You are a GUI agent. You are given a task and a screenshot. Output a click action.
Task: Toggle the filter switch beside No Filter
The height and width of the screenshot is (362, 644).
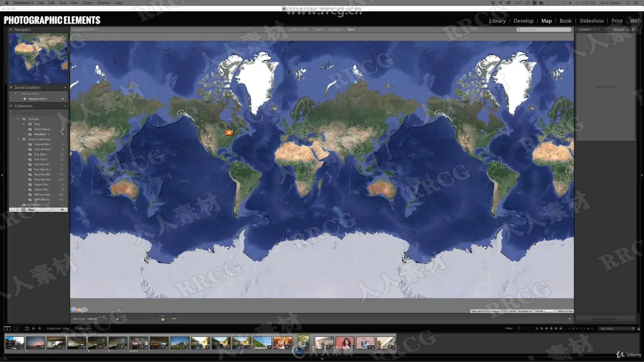pyautogui.click(x=639, y=329)
